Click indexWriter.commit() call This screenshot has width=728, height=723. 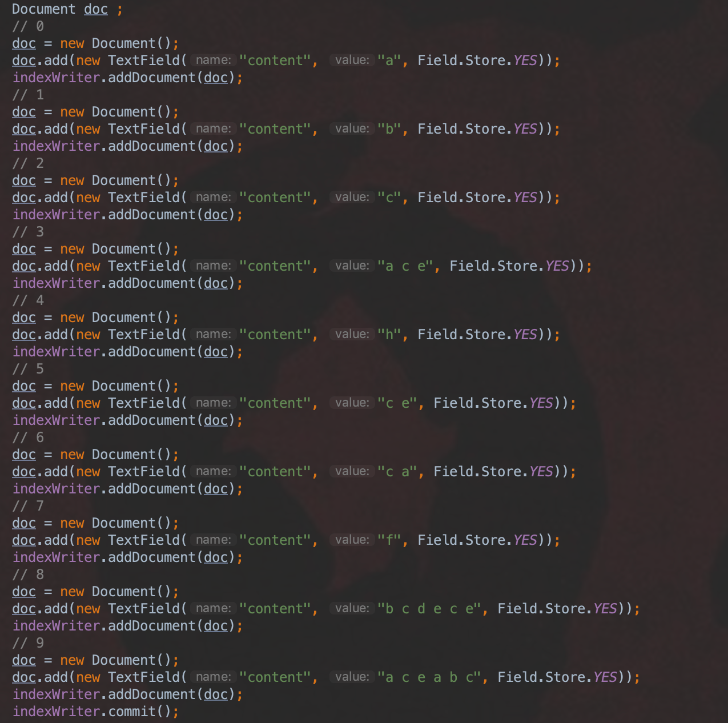95,712
